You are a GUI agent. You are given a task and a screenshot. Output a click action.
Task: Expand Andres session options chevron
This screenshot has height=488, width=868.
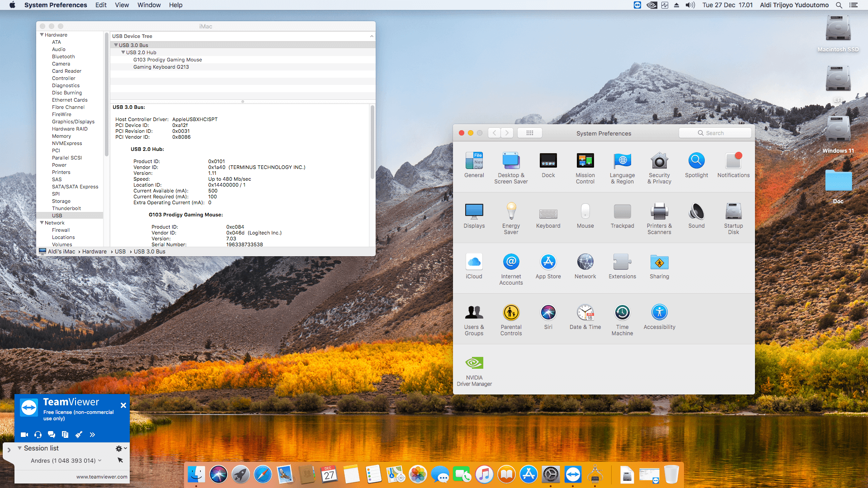click(x=100, y=460)
